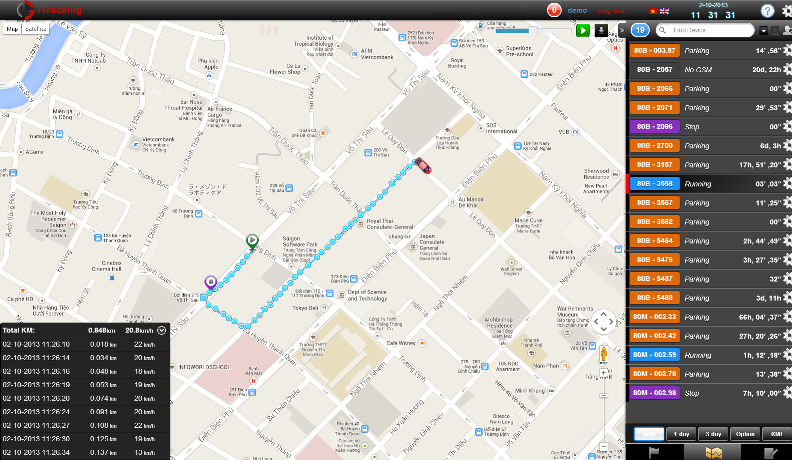Open the dropdown arrow next to search field
This screenshot has width=792, height=460.
763,31
